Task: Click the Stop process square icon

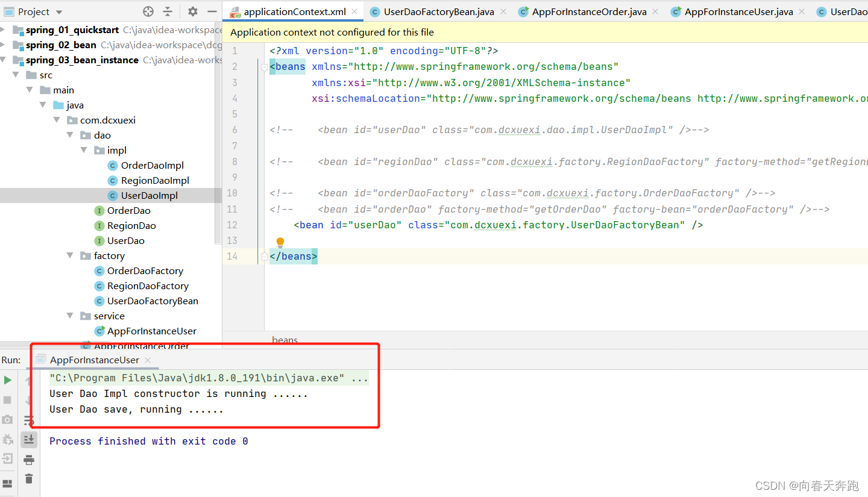Action: click(x=8, y=400)
